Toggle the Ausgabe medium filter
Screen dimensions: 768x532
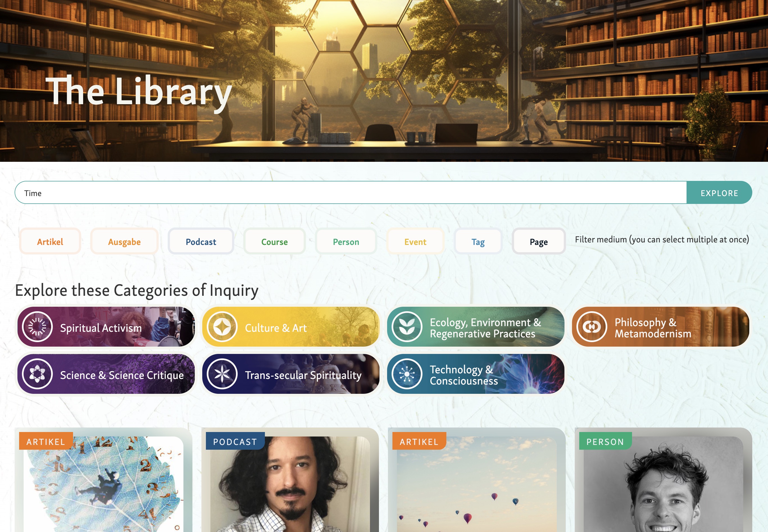(x=124, y=241)
